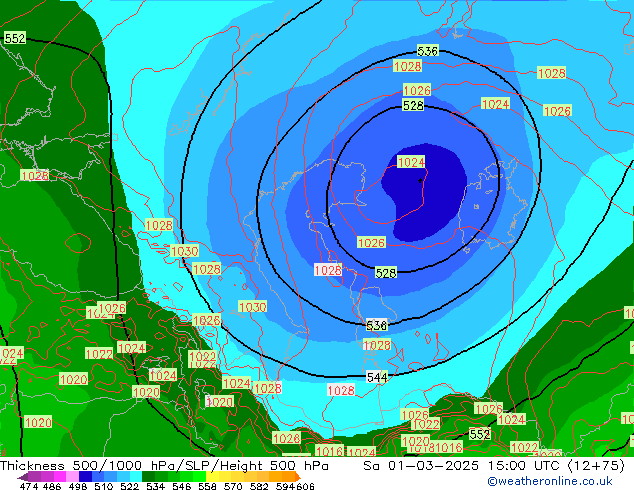This screenshot has width=634, height=490.
Task: Click the legend value 486
Action: point(52,486)
